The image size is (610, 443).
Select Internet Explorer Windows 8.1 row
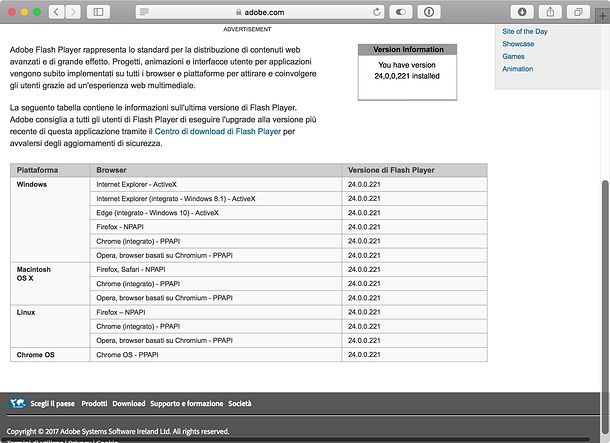point(288,199)
